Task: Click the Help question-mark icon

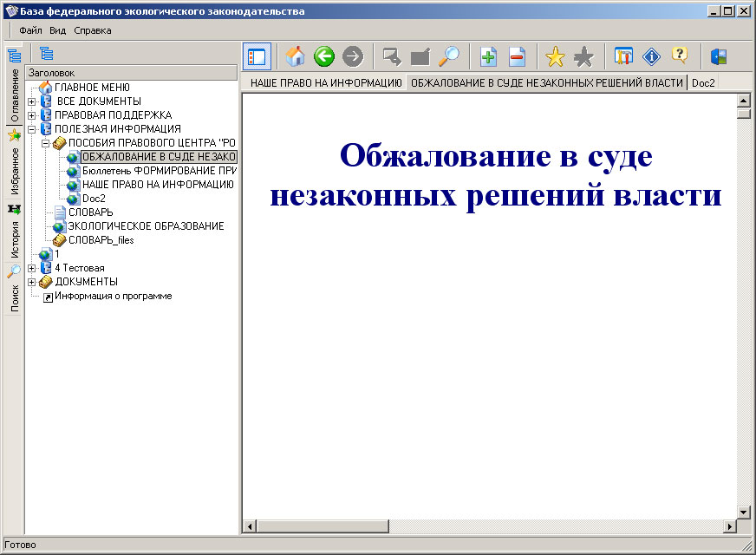Action: coord(680,55)
